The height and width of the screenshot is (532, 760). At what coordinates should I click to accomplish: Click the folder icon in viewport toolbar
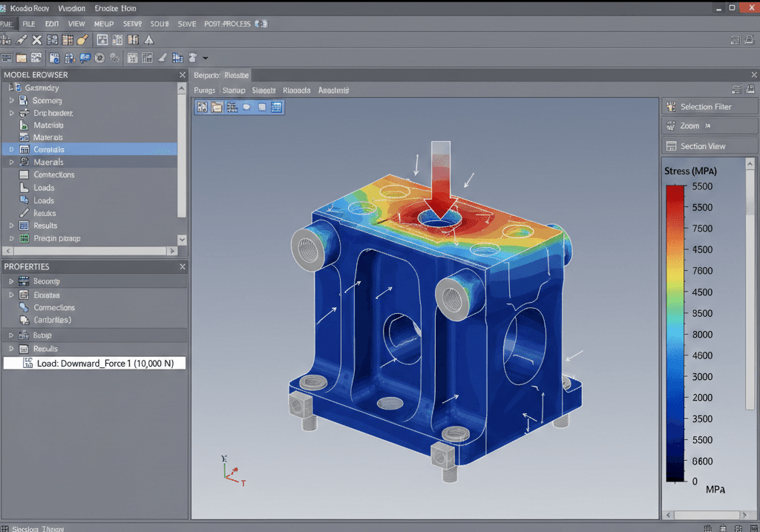[x=216, y=108]
